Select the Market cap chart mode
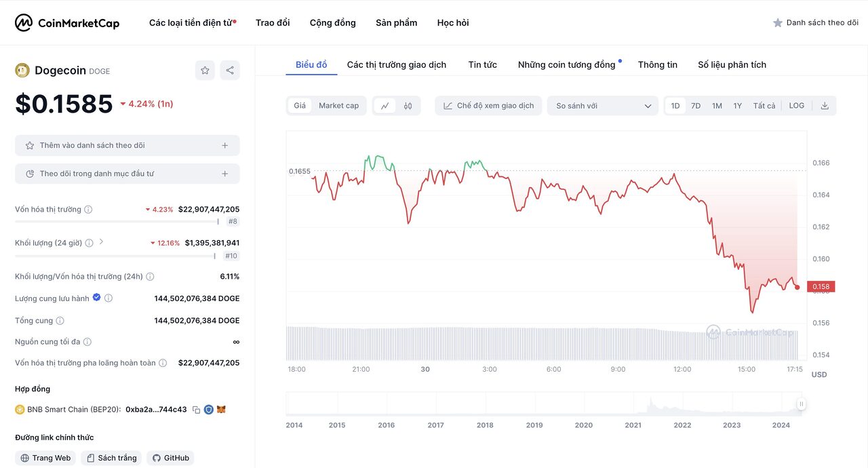This screenshot has height=468, width=868. (338, 106)
